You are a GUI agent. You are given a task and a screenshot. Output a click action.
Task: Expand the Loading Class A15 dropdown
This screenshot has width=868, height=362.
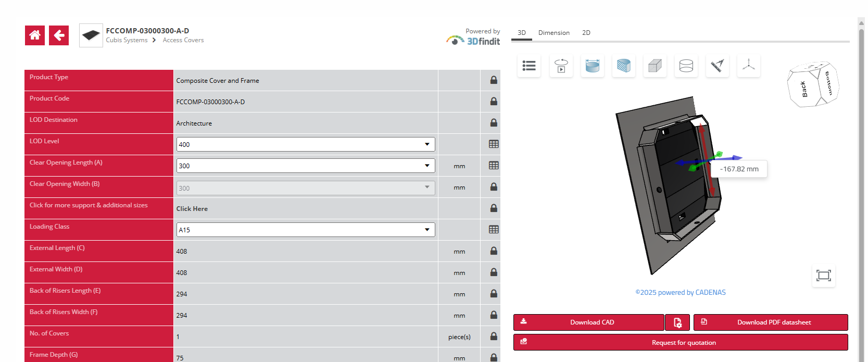point(306,230)
